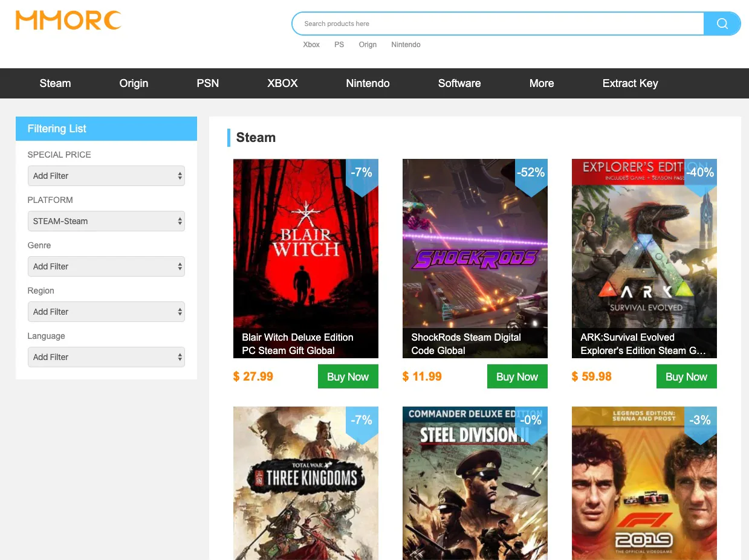Open the Special Price filter dropdown
Screen dimensions: 749x560
(x=106, y=176)
